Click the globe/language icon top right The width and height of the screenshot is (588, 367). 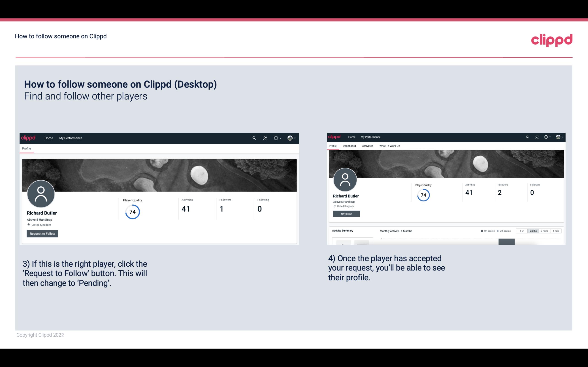[558, 137]
